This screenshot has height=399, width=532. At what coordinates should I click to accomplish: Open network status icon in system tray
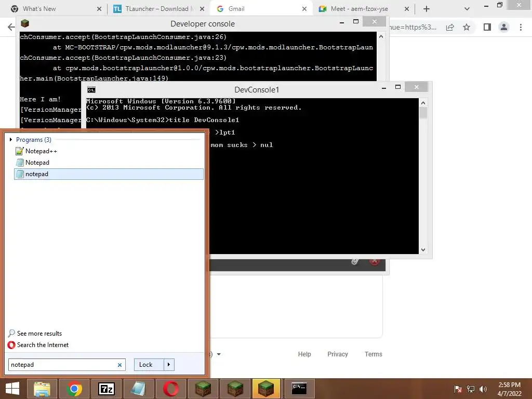[471, 389]
